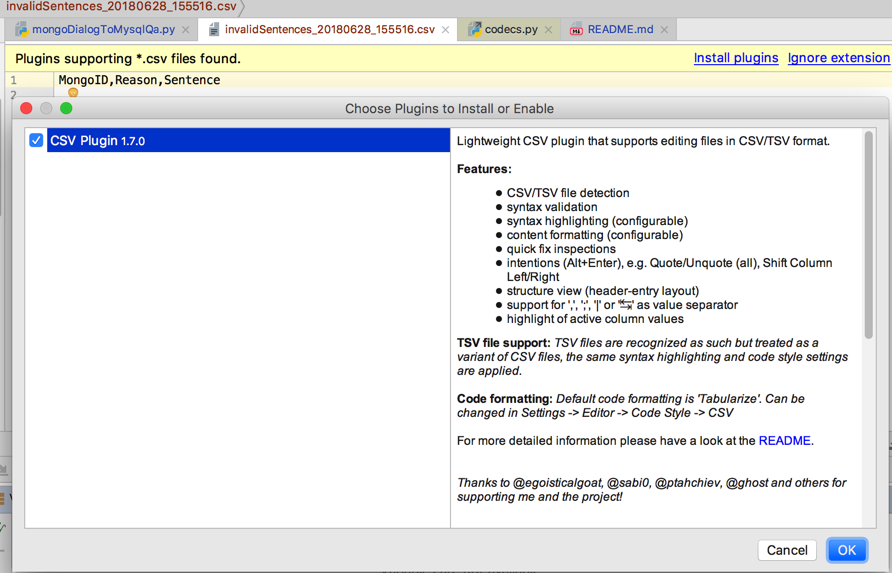Click the Install plugins link
892x573 pixels.
click(736, 58)
